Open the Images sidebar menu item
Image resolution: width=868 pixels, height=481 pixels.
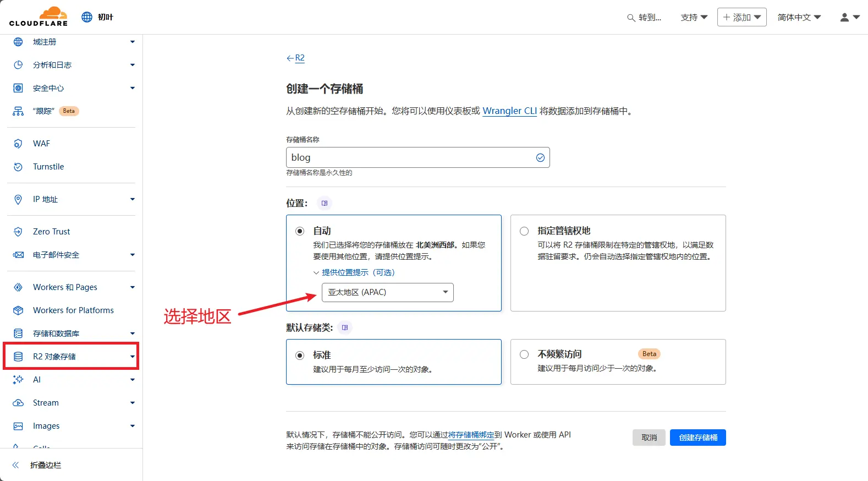pos(46,426)
